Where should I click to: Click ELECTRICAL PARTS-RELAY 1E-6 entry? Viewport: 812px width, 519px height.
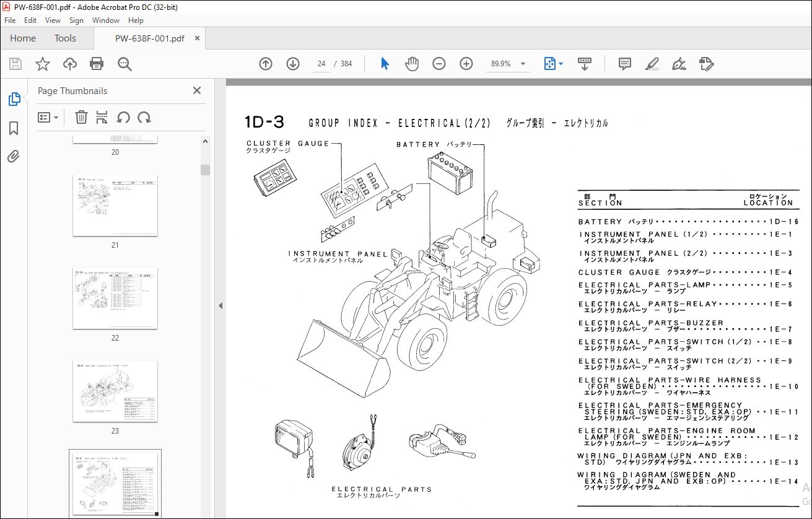(x=686, y=307)
